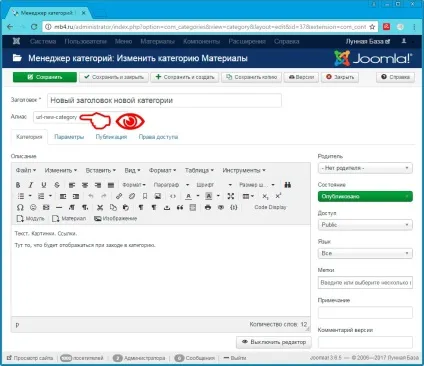Open the Public access level dropdown

pos(365,225)
